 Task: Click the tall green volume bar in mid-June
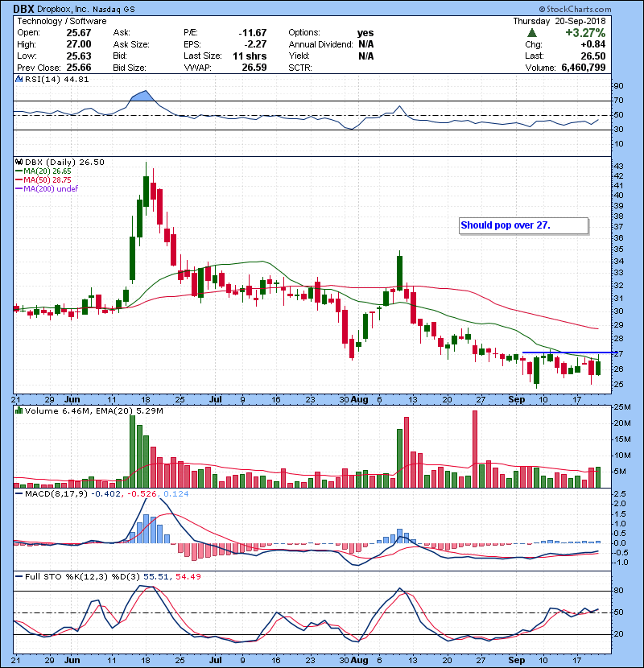pyautogui.click(x=132, y=452)
